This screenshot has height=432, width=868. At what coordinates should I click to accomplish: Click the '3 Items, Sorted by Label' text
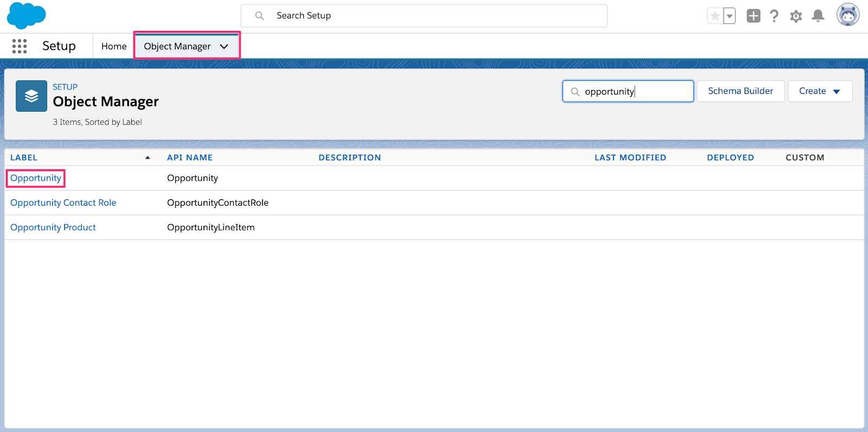(97, 122)
